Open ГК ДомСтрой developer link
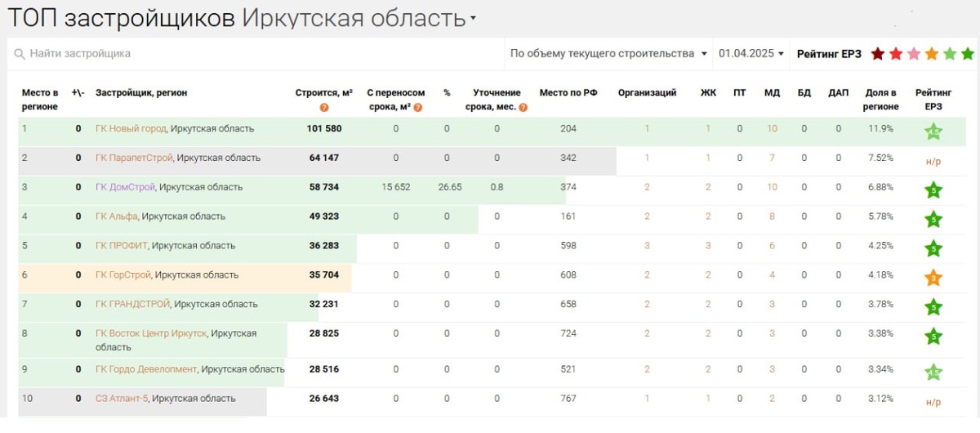This screenshot has width=980, height=433. point(125,187)
